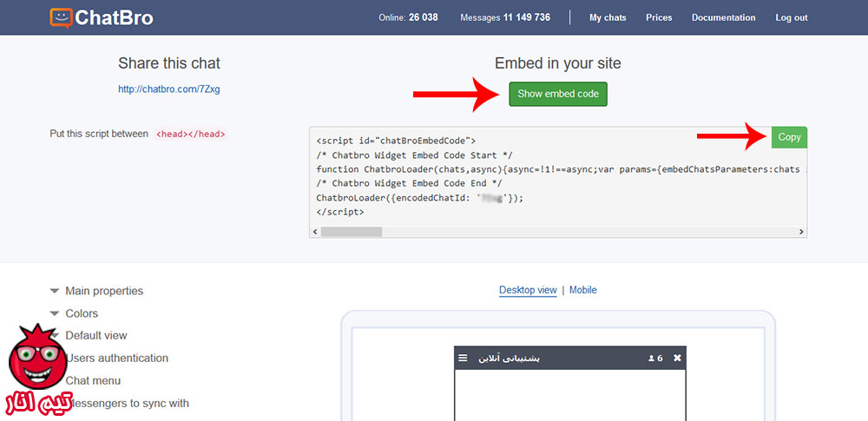
Task: Click the Log out link
Action: point(791,17)
